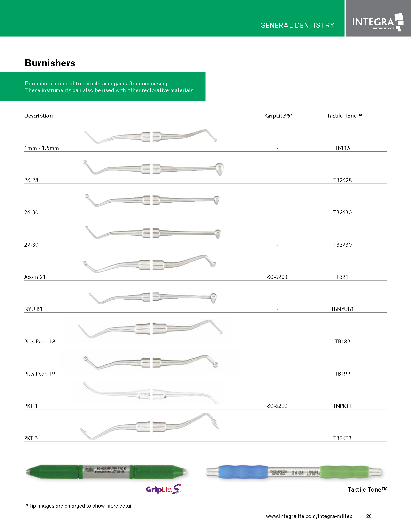Click the Burnishers page heading
This screenshot has height=532, width=411.
[50, 63]
